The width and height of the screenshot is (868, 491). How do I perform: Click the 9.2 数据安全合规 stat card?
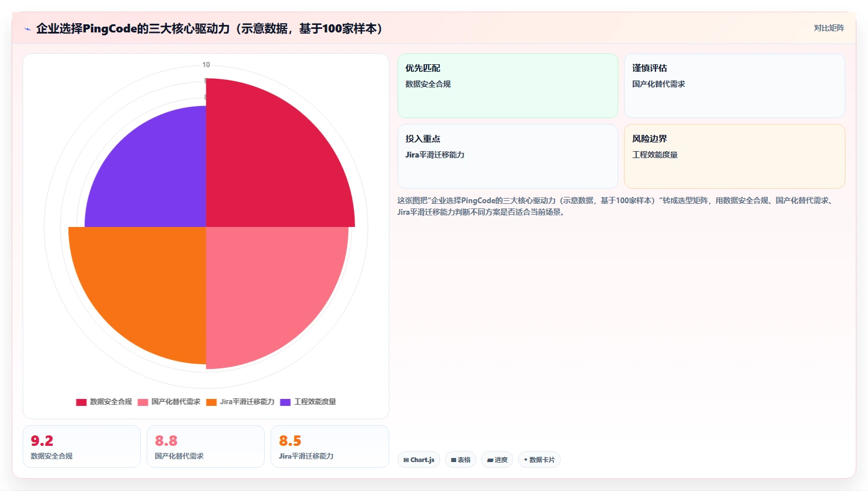(82, 446)
